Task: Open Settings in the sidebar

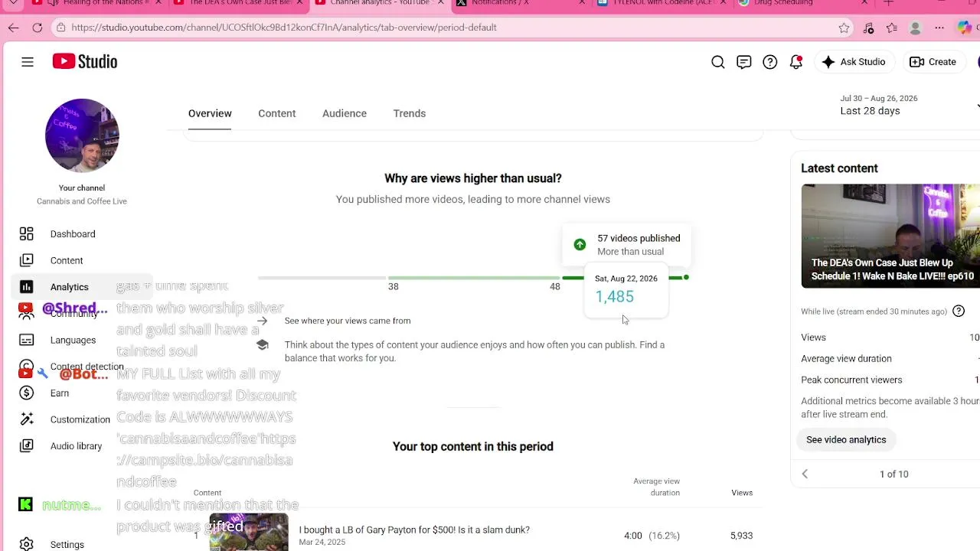Action: pyautogui.click(x=67, y=544)
